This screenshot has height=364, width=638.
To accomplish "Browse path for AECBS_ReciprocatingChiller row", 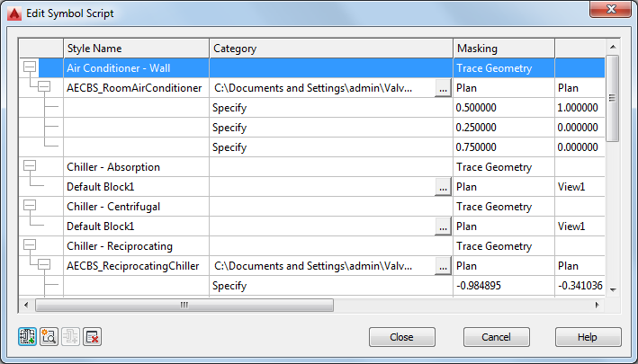I will [x=442, y=266].
